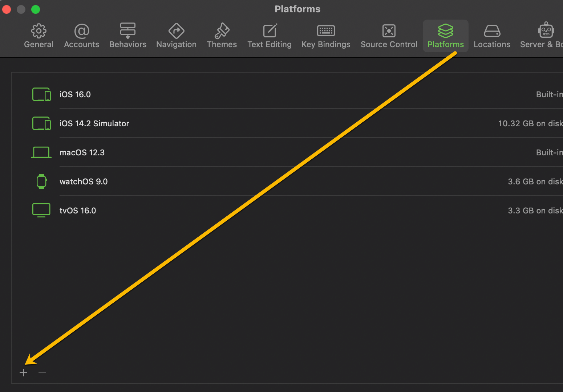This screenshot has width=563, height=392.
Task: Click the watchOS 9.0 watch icon
Action: click(41, 181)
